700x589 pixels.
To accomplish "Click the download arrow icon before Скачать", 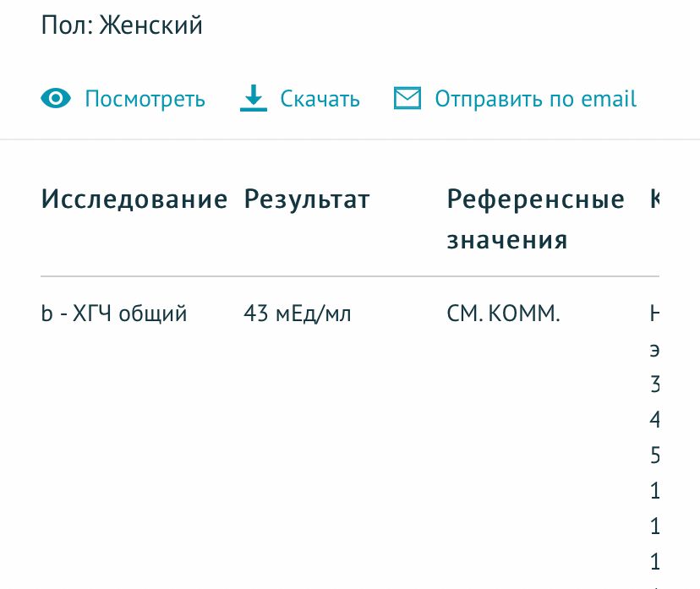I will (x=254, y=98).
